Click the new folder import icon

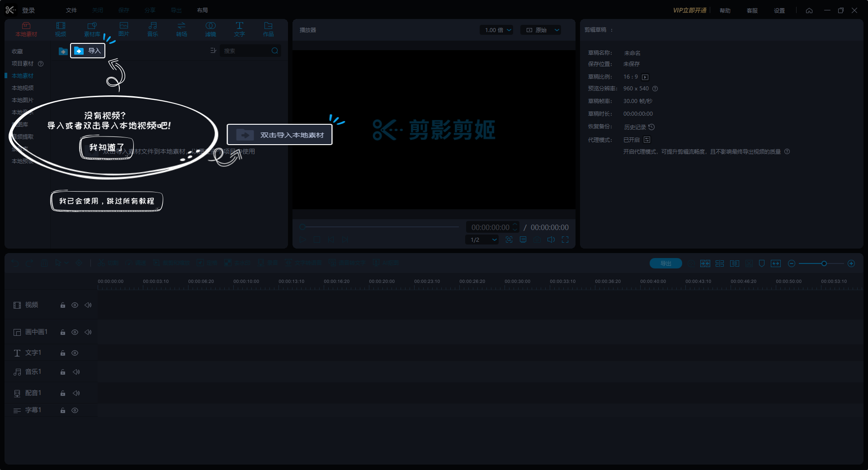pos(63,51)
